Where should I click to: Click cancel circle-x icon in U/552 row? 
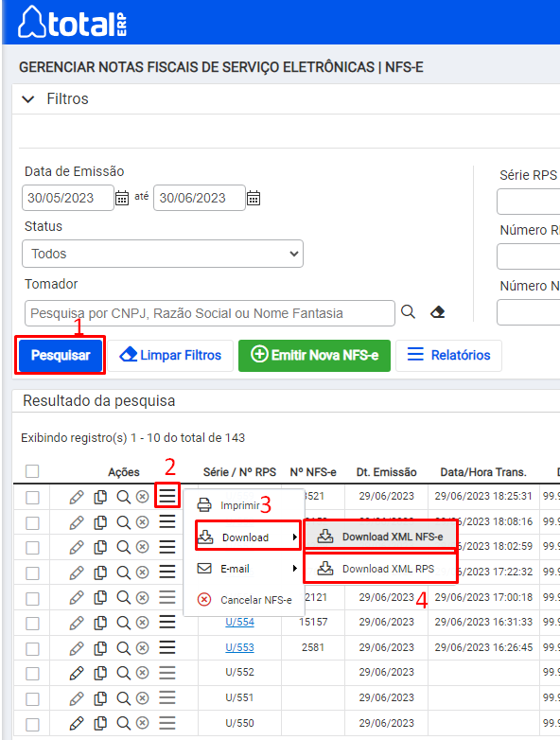pyautogui.click(x=143, y=673)
